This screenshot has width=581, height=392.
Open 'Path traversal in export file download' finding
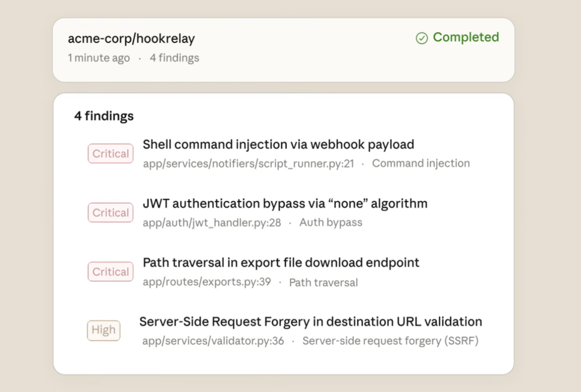point(281,263)
